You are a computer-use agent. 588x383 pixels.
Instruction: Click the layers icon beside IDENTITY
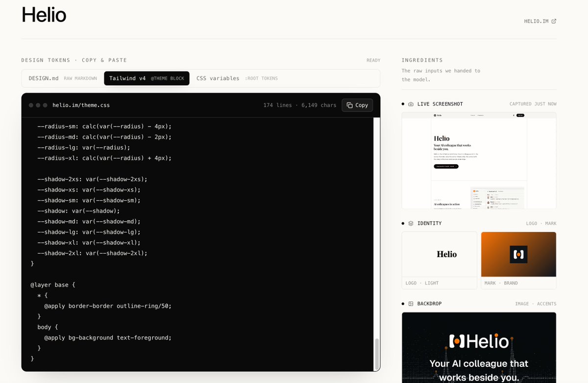coord(411,223)
